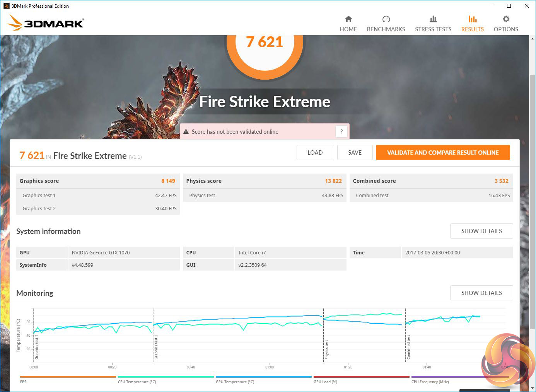This screenshot has height=392, width=536.
Task: Click the vertical scrollbar thumb
Action: (532, 201)
